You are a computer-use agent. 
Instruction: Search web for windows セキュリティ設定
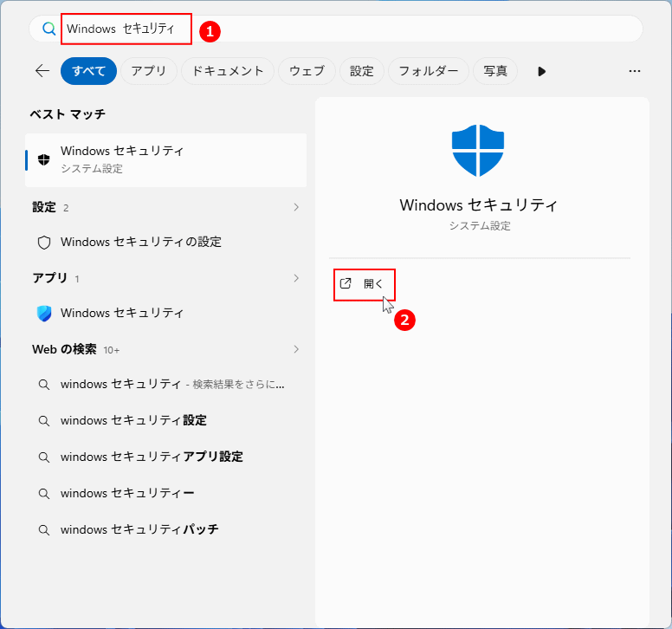pos(166,421)
